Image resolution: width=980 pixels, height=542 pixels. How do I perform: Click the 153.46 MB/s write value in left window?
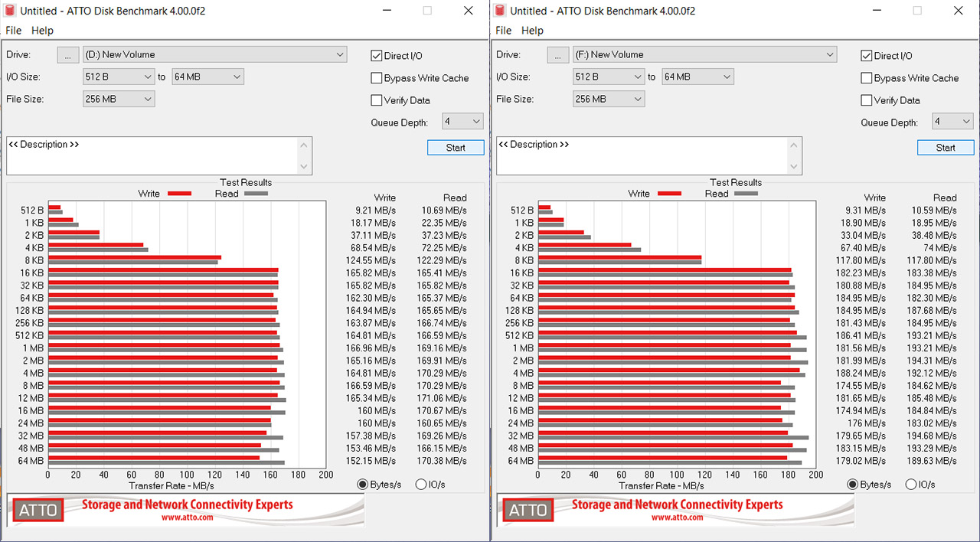click(371, 449)
